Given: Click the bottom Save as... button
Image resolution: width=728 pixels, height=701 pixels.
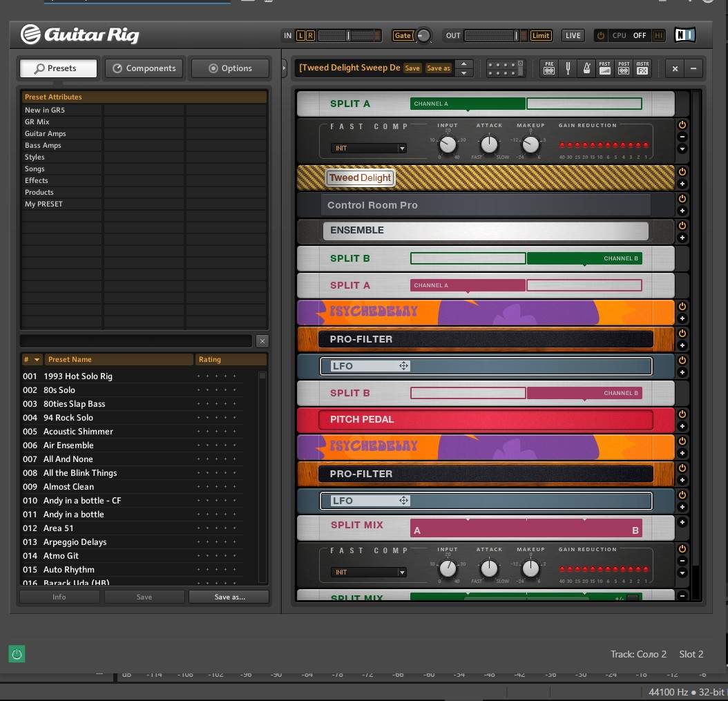Looking at the screenshot, I should [x=229, y=597].
